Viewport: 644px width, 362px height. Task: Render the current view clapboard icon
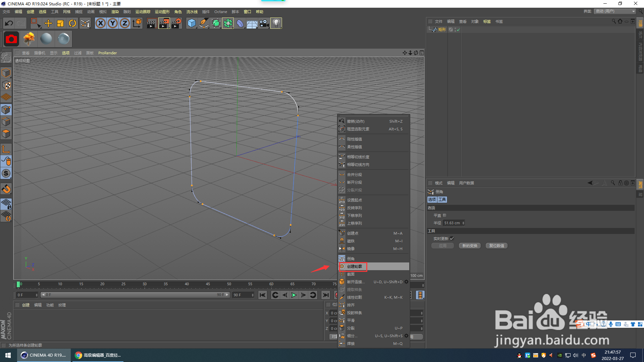152,23
